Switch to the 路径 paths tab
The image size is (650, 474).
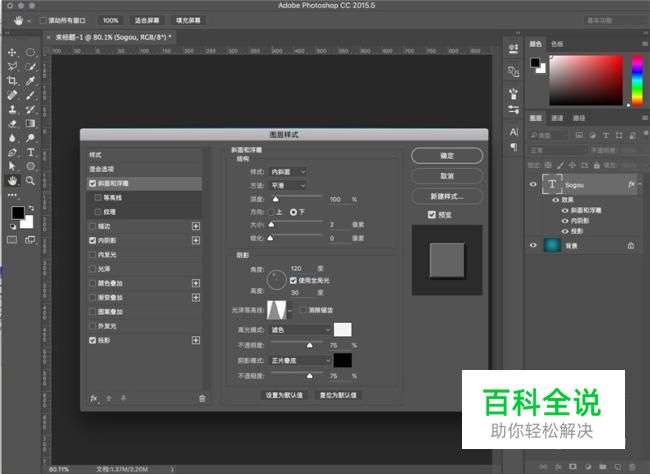(x=579, y=118)
